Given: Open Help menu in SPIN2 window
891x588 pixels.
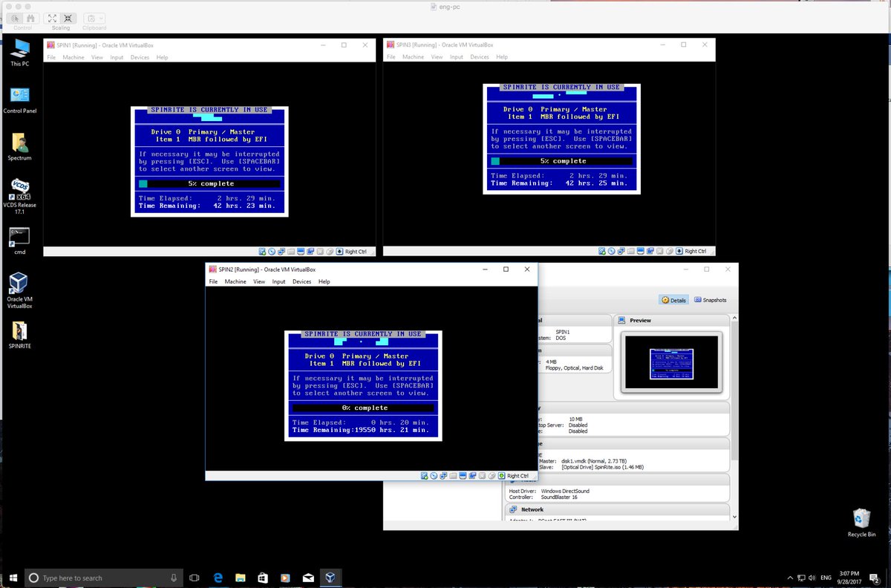Looking at the screenshot, I should (324, 281).
